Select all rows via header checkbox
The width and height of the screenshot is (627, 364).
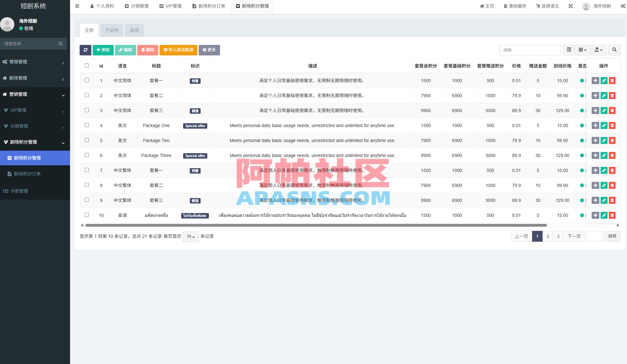pos(87,65)
